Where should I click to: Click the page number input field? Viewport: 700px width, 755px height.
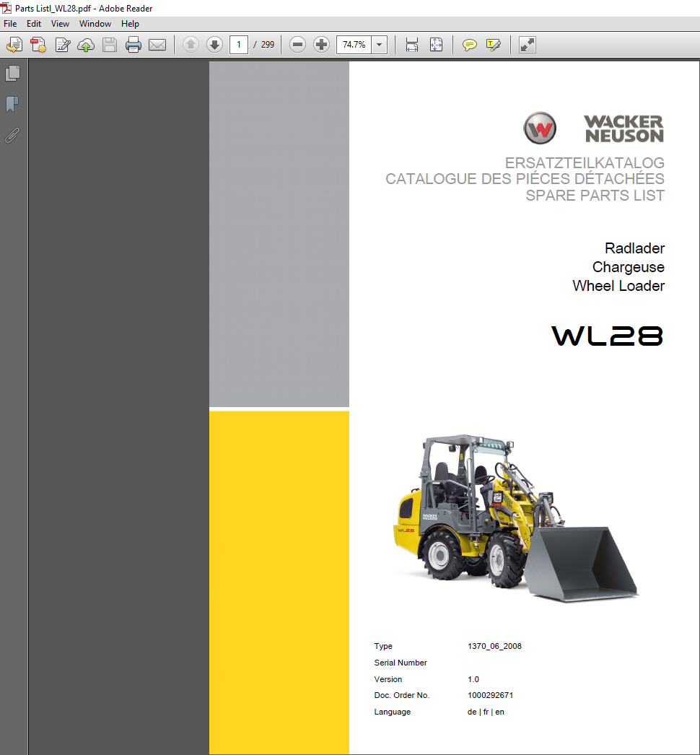[x=239, y=45]
